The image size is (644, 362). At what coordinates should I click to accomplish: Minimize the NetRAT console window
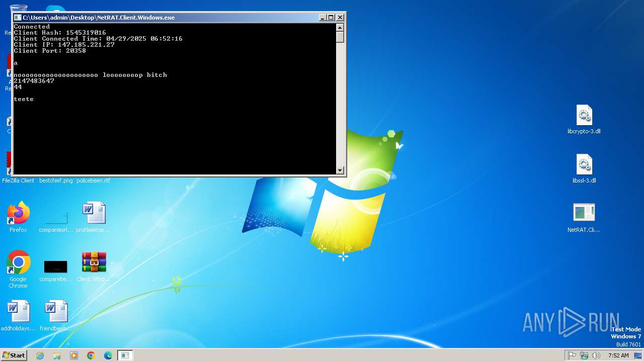click(x=323, y=17)
